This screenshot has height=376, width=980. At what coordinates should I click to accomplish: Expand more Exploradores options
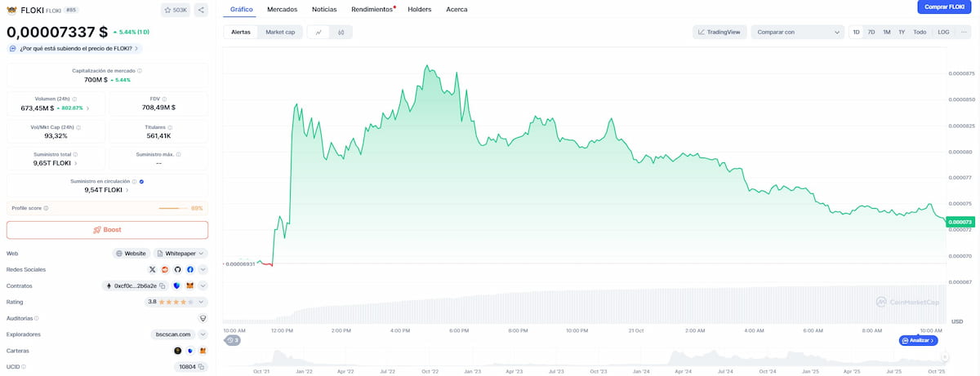click(203, 334)
